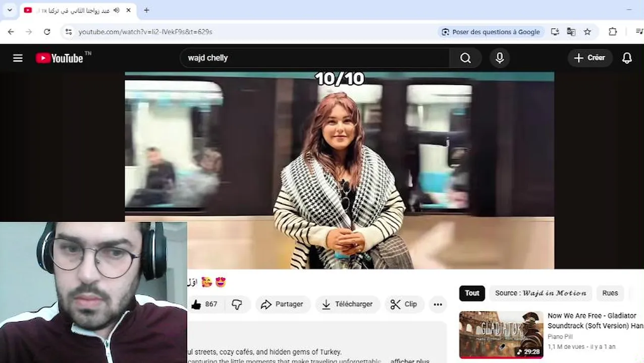This screenshot has height=363, width=644.
Task: Create a clip with the Clip button
Action: 404,304
